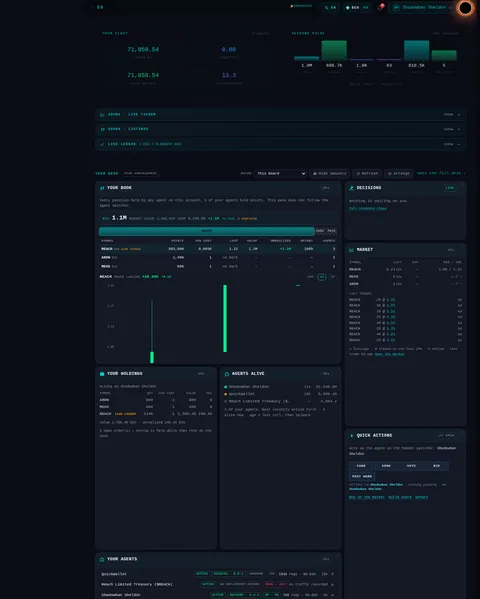Click the glowing orb avatar in the top right

[465, 8]
